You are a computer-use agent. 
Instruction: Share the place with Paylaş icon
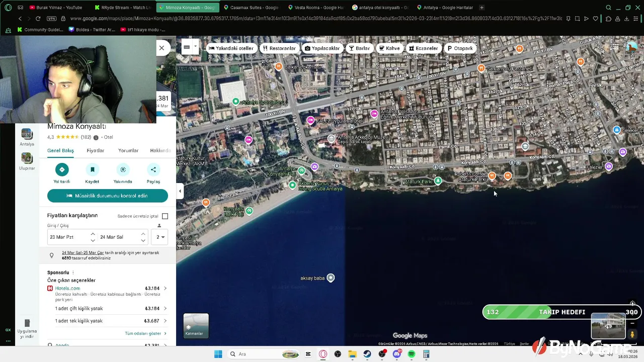coord(153,169)
